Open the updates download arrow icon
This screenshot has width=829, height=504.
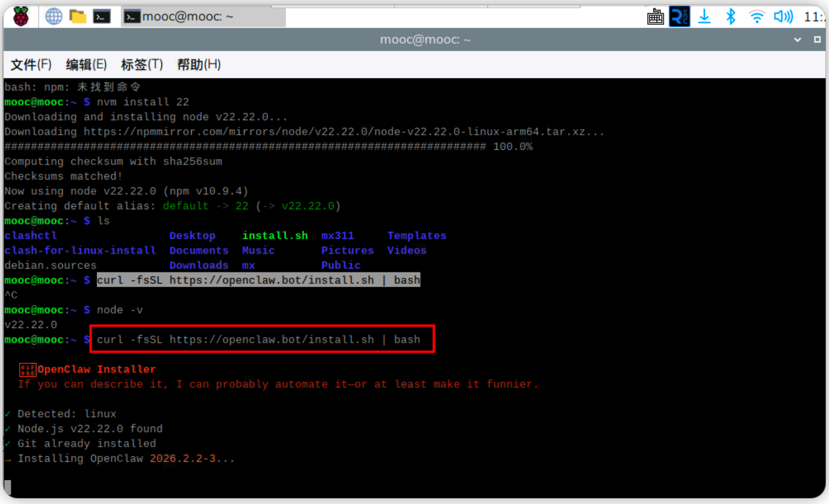[704, 17]
